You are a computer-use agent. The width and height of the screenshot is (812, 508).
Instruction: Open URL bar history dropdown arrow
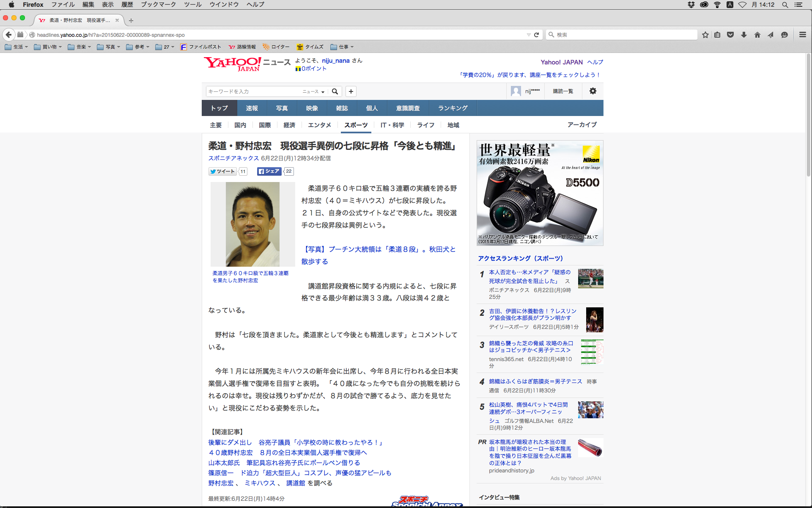[528, 35]
